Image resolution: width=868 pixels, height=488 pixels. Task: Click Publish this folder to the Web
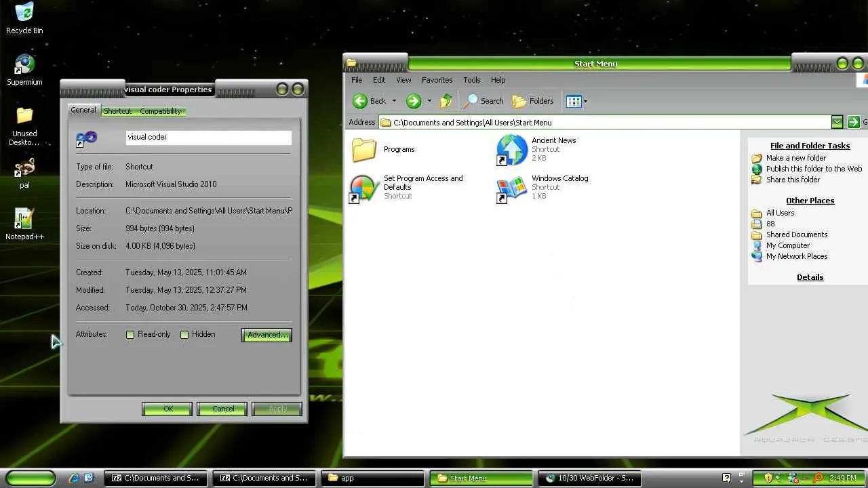tap(814, 169)
